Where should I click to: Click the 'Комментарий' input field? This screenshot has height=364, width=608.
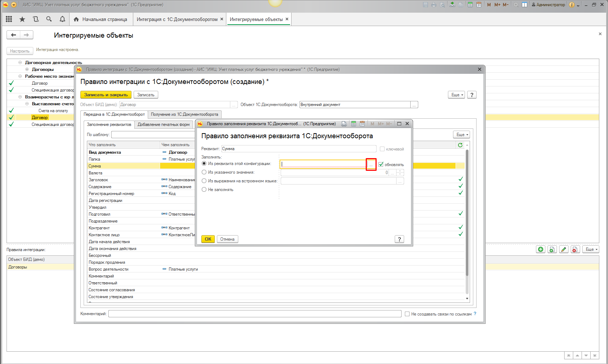(255, 314)
